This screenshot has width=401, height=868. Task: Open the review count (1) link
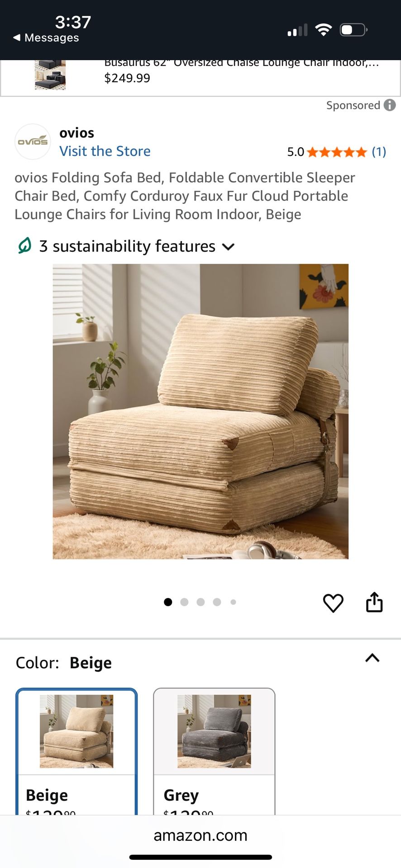click(379, 152)
